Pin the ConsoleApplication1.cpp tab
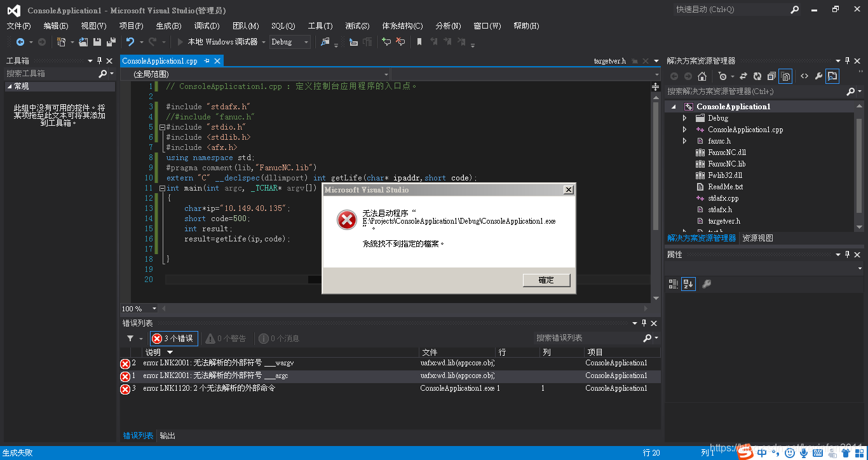Viewport: 868px width, 460px height. click(207, 61)
